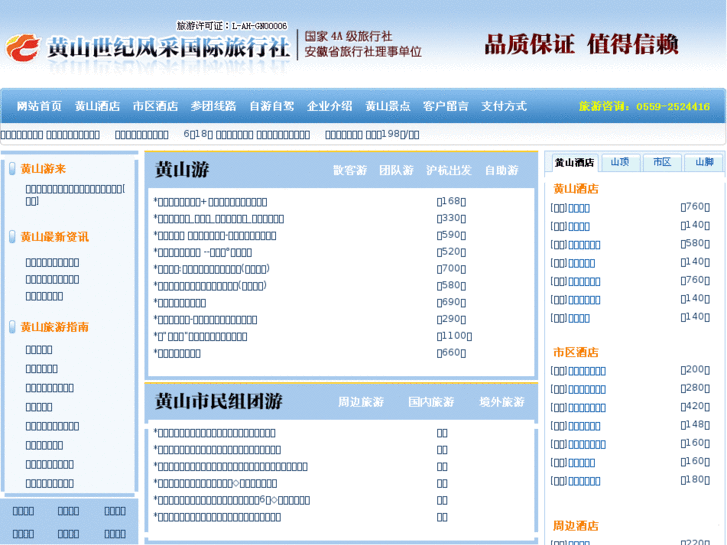
Task: Open 境外旅游 link in 黄山市民组团游 header
Action: [x=502, y=402]
